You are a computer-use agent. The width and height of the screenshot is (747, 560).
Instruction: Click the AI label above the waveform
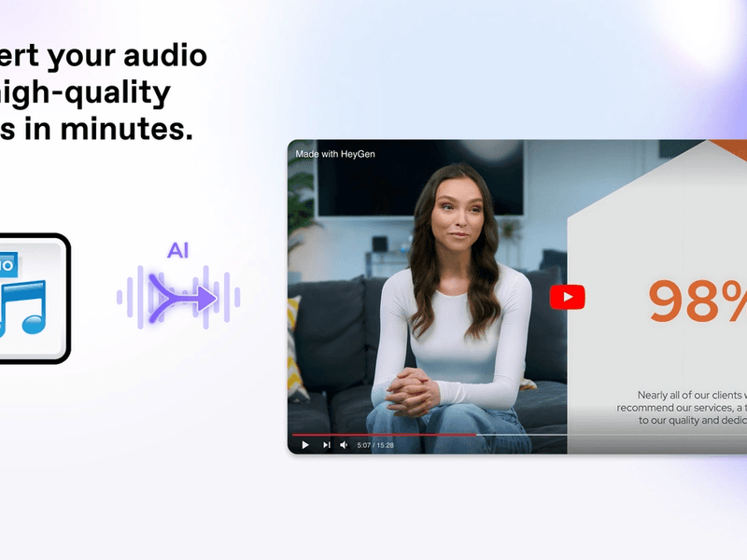177,249
